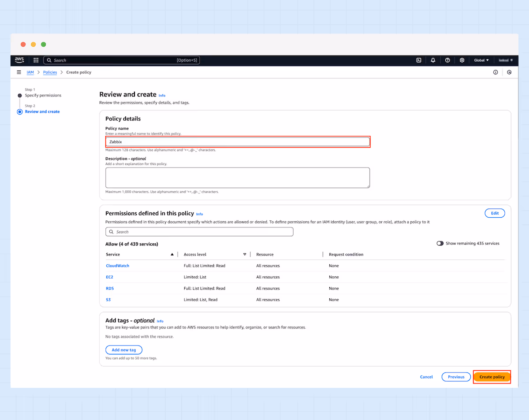Open the help question mark menu
Screen dimensions: 529x420
tap(447, 60)
